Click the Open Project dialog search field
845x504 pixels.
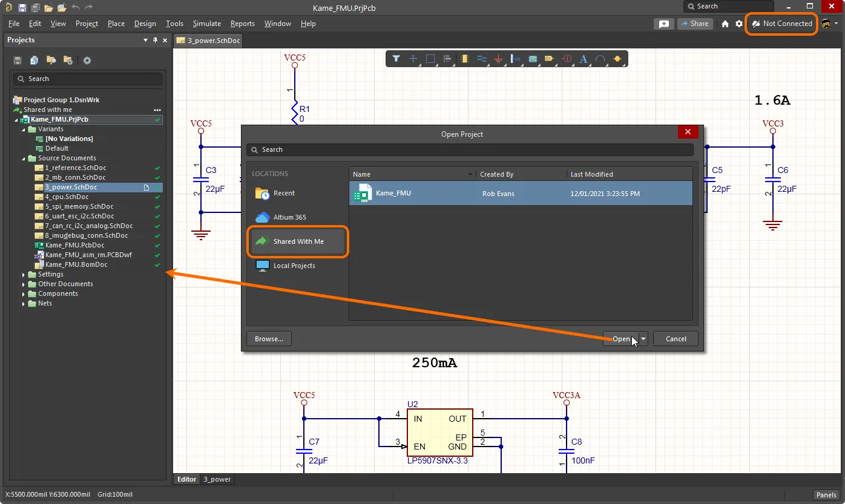click(x=470, y=149)
